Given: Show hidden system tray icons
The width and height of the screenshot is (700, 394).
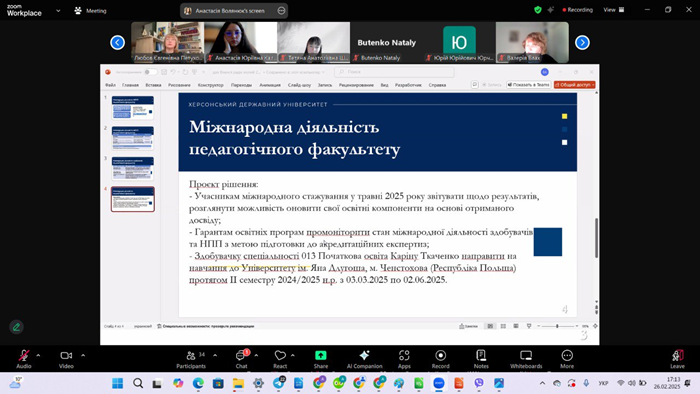Looking at the screenshot, I should pos(542,383).
